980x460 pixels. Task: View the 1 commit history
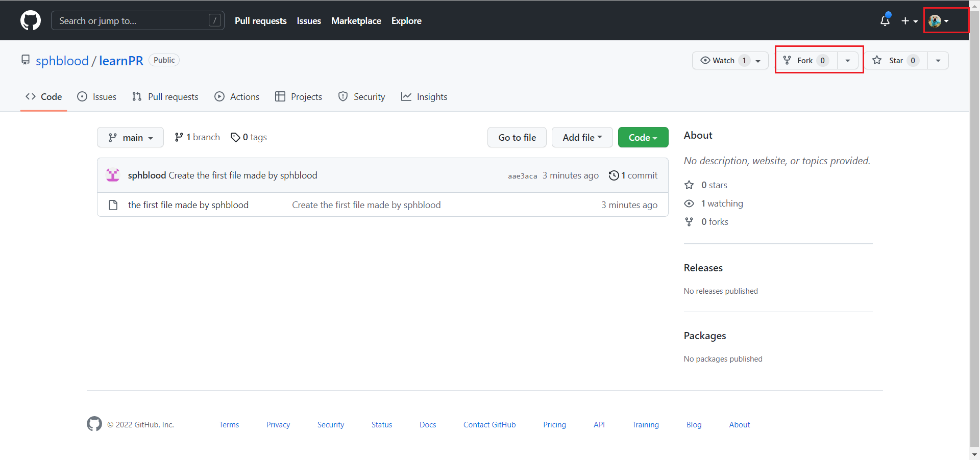(x=633, y=175)
